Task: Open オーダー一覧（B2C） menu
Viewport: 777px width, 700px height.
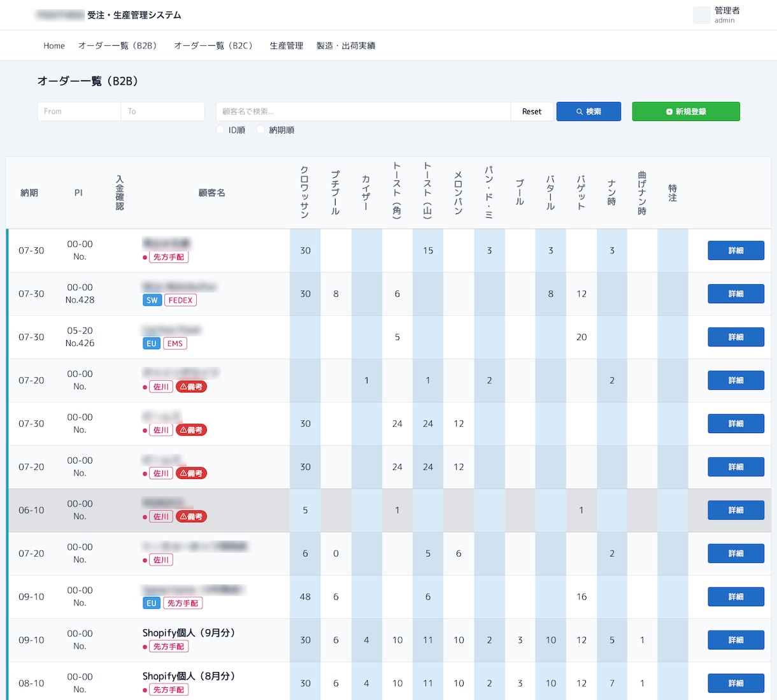Action: pyautogui.click(x=215, y=46)
